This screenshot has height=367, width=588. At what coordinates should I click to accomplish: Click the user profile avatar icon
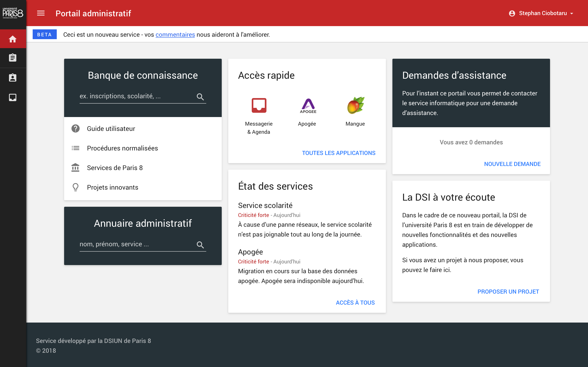(513, 13)
